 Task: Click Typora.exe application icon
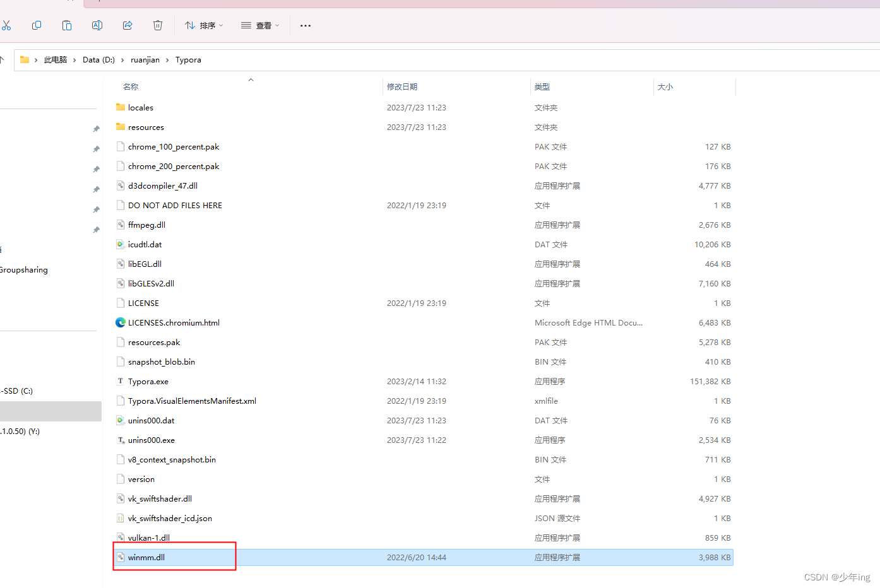coord(121,381)
